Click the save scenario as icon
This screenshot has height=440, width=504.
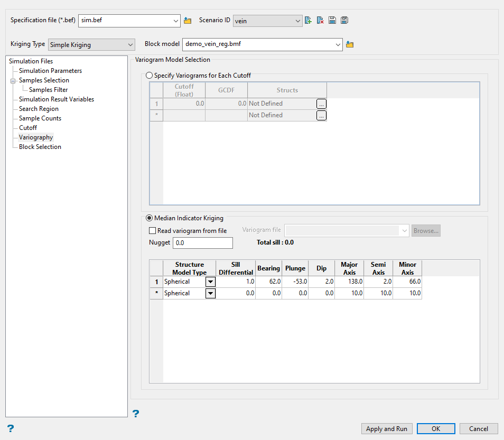[x=344, y=21]
